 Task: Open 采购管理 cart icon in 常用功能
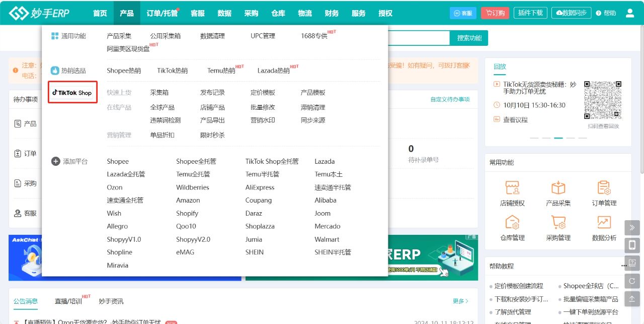point(558,222)
